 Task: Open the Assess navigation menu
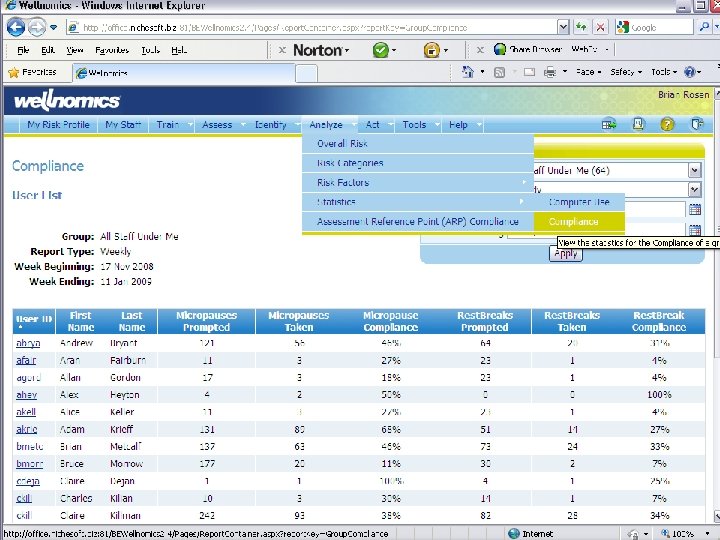(x=221, y=124)
